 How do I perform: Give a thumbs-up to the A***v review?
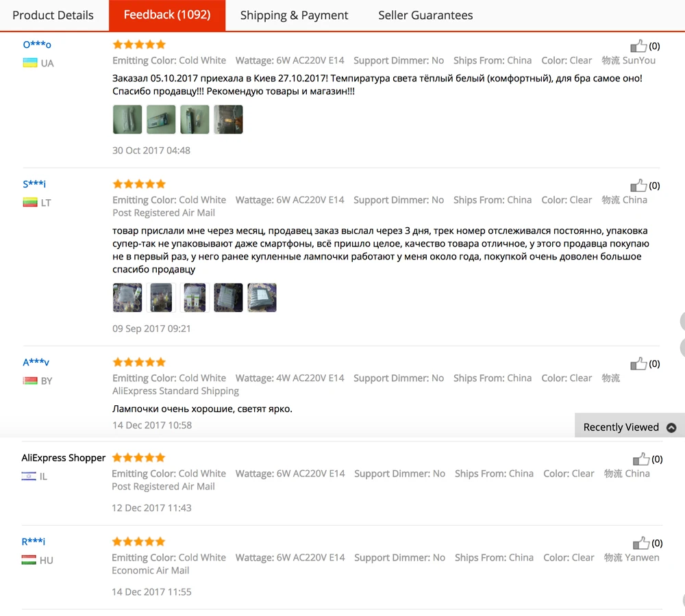pyautogui.click(x=638, y=363)
